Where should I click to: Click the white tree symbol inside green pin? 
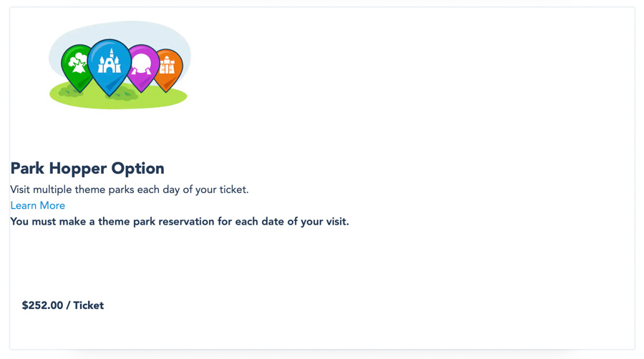(77, 63)
